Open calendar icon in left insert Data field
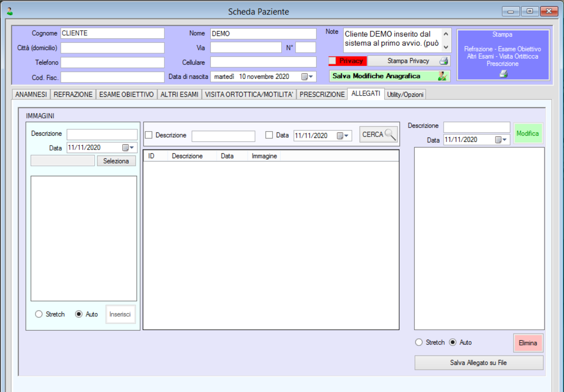Screen dimensions: 564x392 pyautogui.click(x=126, y=147)
